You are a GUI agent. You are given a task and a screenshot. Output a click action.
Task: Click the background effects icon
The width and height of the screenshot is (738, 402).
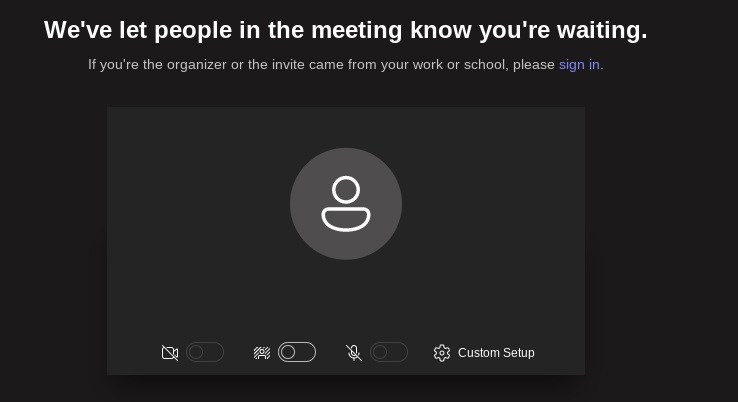[262, 353]
